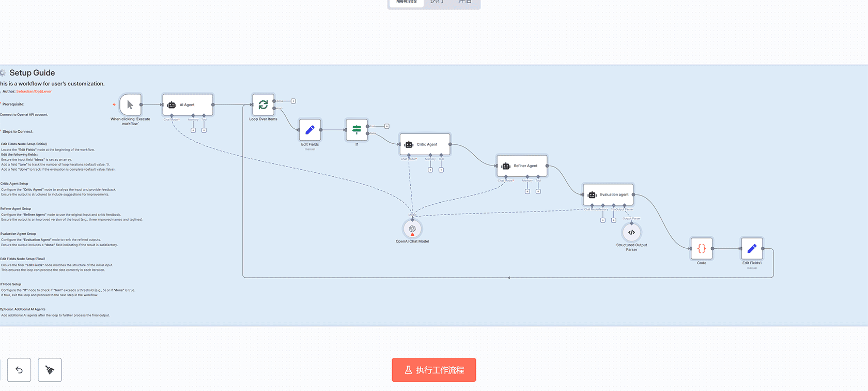Viewport: 868px width, 391px height.
Task: Add Memory sub-node to AI Agent
Action: [x=193, y=130]
